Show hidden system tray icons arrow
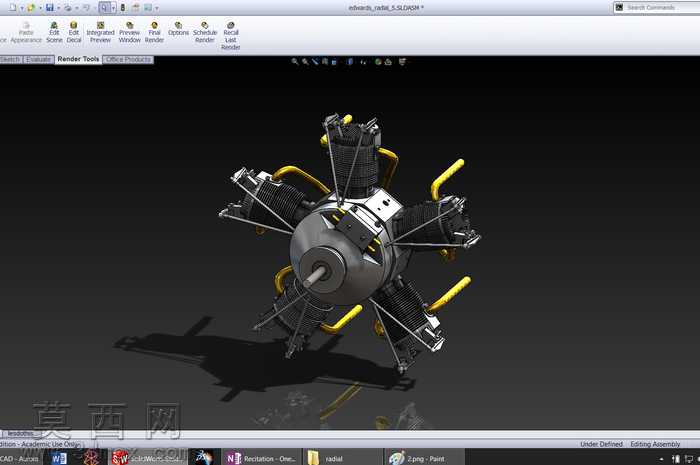This screenshot has width=700, height=465. [661, 459]
